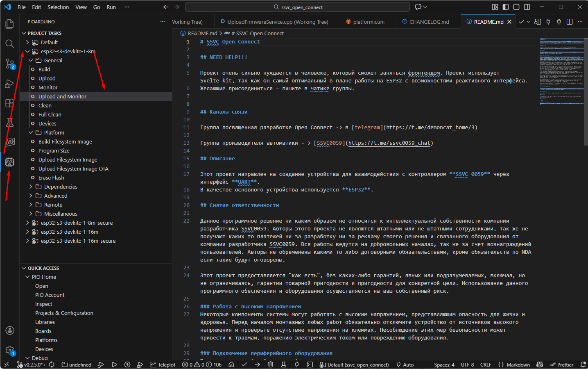Open the PlatformIO view in the activity bar

click(x=9, y=162)
